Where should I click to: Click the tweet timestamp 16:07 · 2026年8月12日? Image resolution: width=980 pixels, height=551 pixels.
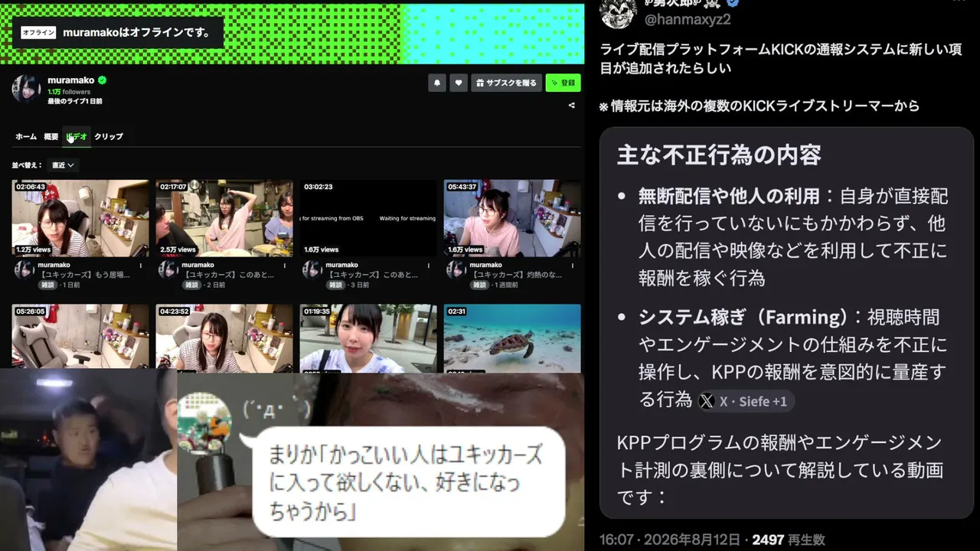(x=670, y=540)
